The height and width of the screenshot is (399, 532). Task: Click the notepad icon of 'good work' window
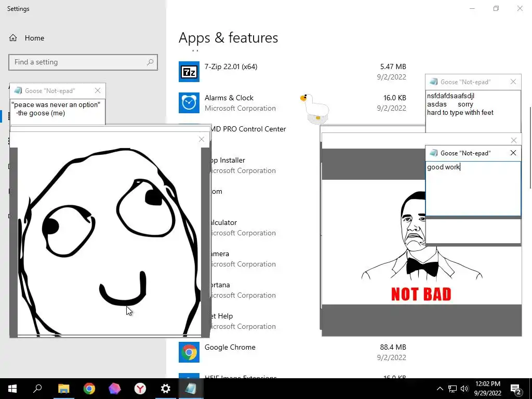[x=433, y=153]
